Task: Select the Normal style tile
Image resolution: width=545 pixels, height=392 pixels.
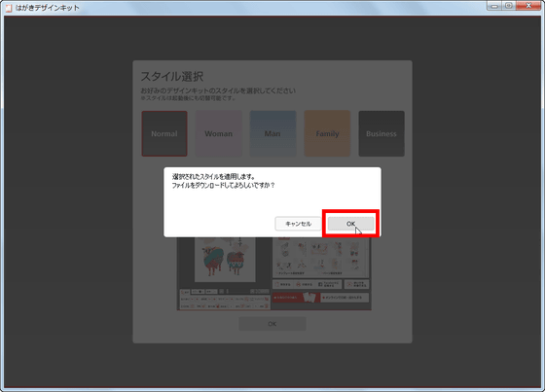Action: click(x=164, y=133)
